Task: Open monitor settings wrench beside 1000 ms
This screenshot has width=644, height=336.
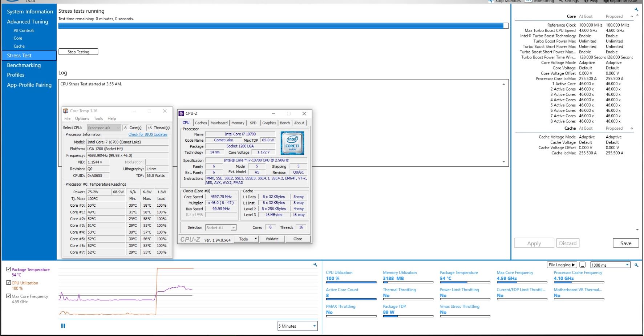Action: [636, 265]
